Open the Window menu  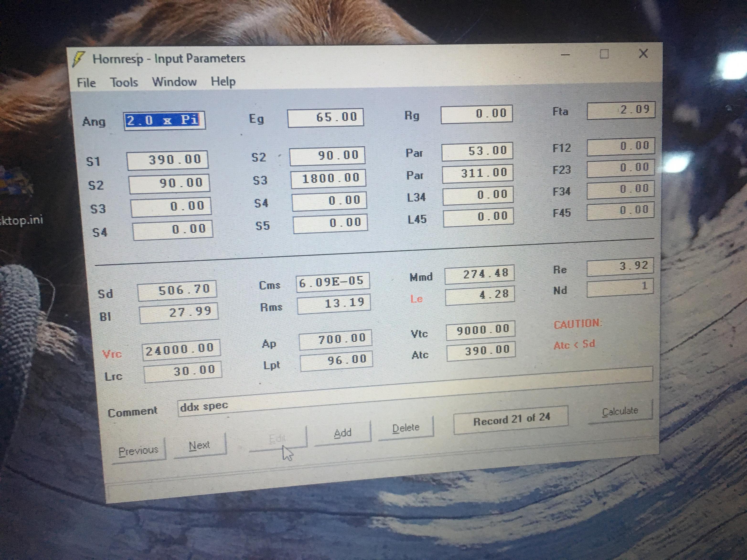pyautogui.click(x=174, y=82)
